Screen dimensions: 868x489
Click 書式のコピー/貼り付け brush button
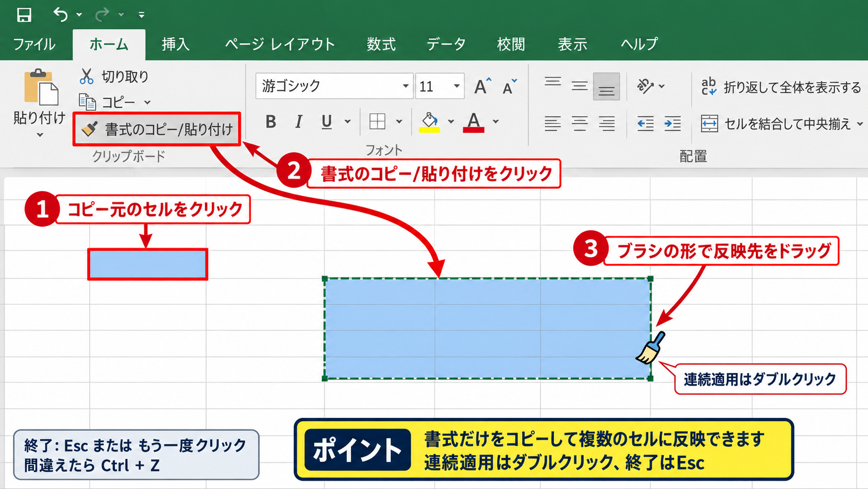(x=157, y=129)
